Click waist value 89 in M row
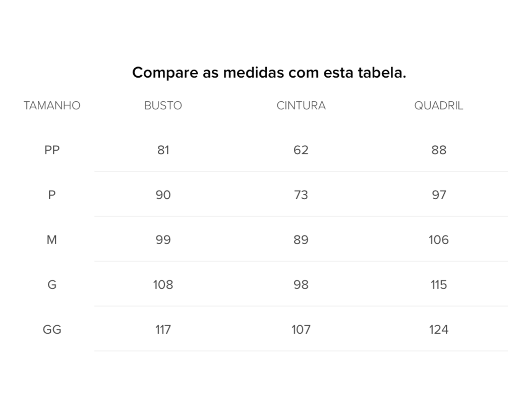 pos(301,240)
